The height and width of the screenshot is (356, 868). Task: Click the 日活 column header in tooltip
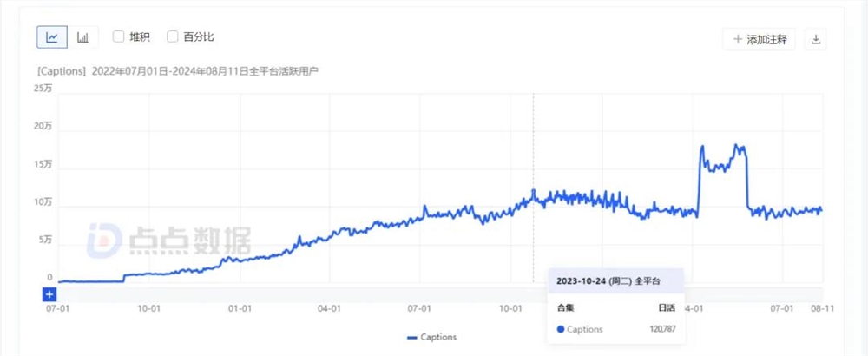click(668, 308)
